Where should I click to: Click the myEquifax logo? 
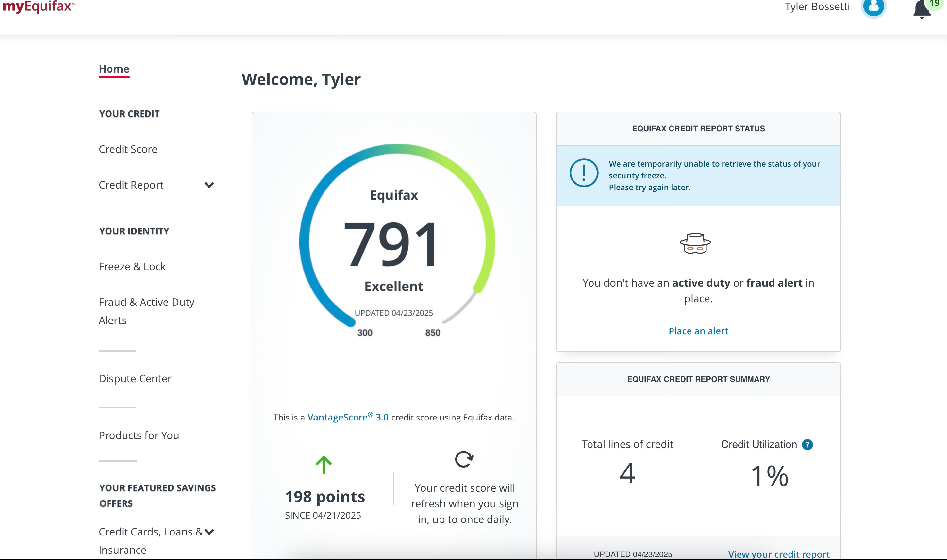tap(39, 7)
